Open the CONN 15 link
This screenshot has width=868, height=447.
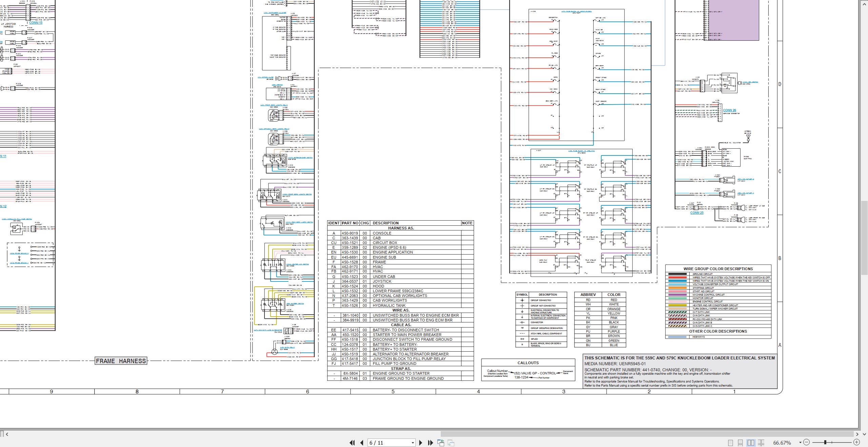pos(36,23)
